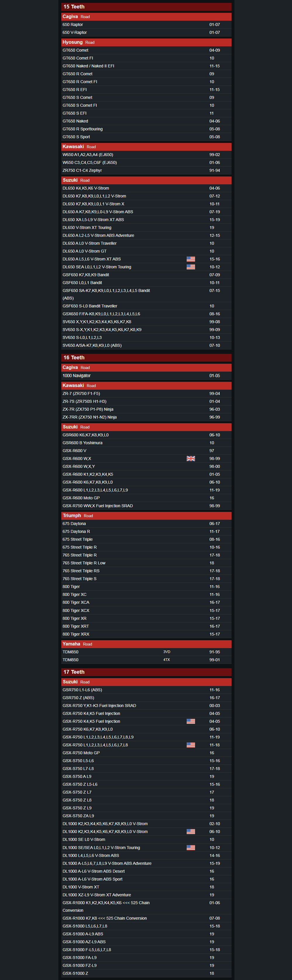Viewport: 292px width, 980px height.
Task: Click the GSR600 B Yoshimura row
Action: pyautogui.click(x=146, y=443)
